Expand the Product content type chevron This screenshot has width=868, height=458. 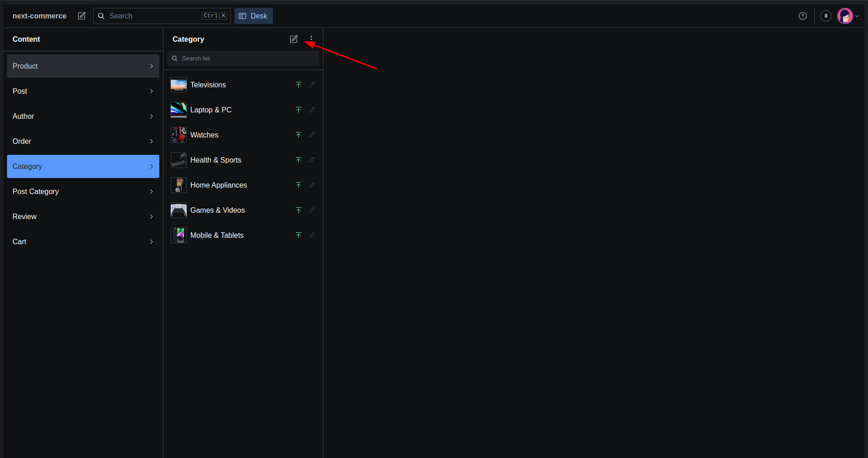pyautogui.click(x=151, y=66)
